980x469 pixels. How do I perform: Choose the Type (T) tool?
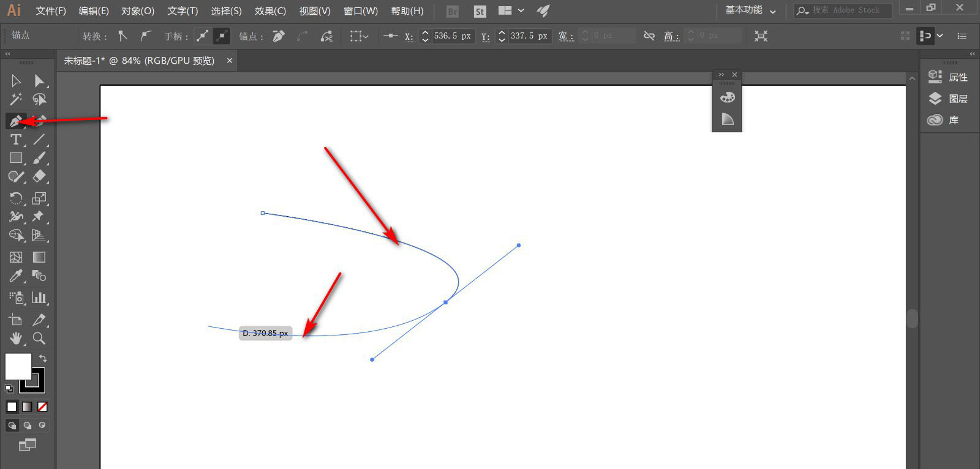(x=16, y=140)
